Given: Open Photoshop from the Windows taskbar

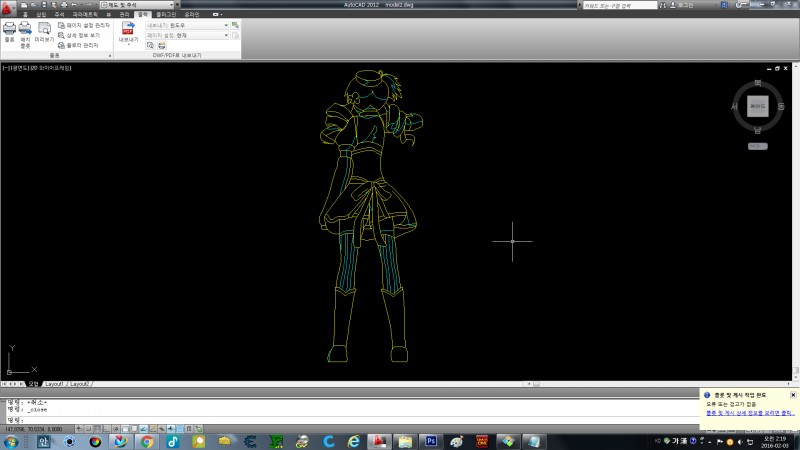Looking at the screenshot, I should click(x=431, y=441).
